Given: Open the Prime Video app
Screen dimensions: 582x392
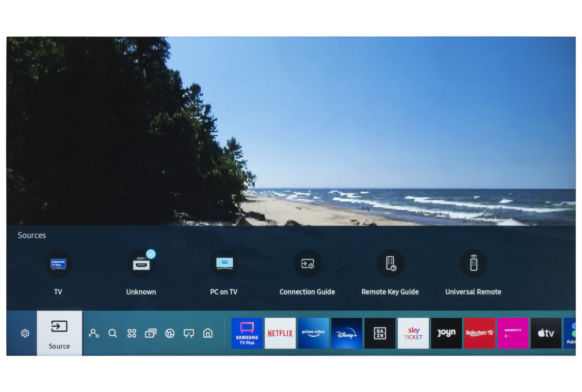Looking at the screenshot, I should (313, 333).
